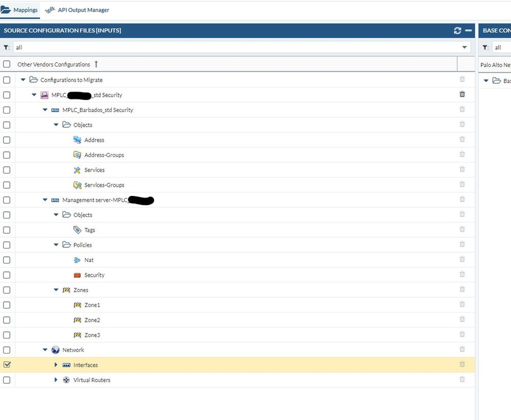The image size is (511, 420).
Task: Collapse the Network node
Action: click(x=45, y=349)
